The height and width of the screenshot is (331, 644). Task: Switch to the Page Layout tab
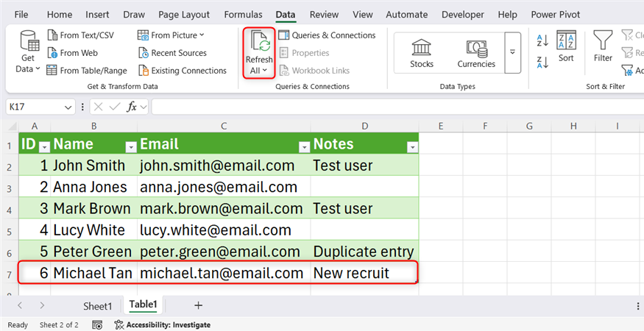click(x=184, y=15)
